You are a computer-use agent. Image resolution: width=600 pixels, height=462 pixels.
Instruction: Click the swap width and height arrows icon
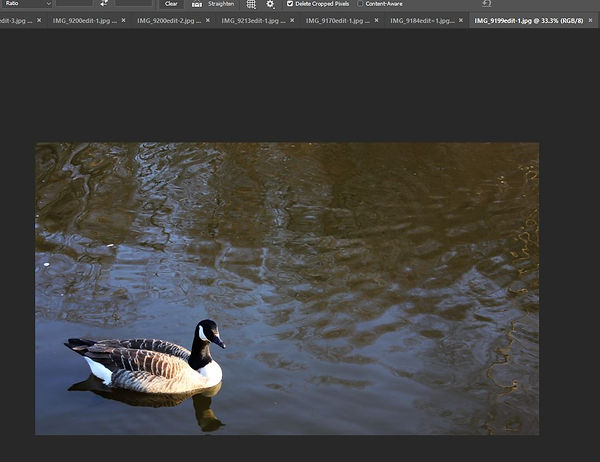104,3
